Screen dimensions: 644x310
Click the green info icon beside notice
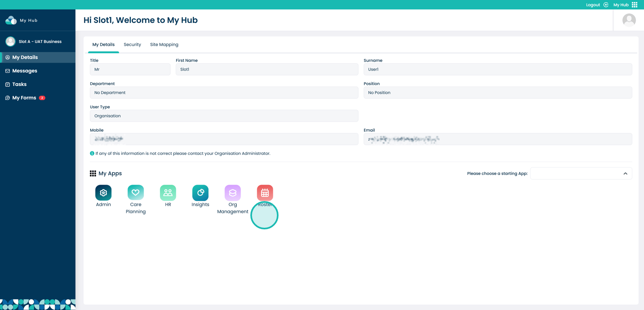pyautogui.click(x=92, y=153)
